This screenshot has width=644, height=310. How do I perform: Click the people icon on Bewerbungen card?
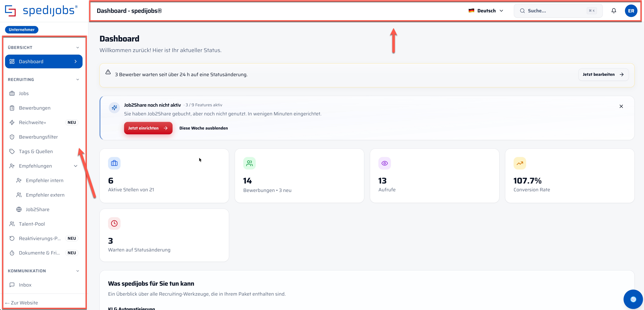click(249, 163)
